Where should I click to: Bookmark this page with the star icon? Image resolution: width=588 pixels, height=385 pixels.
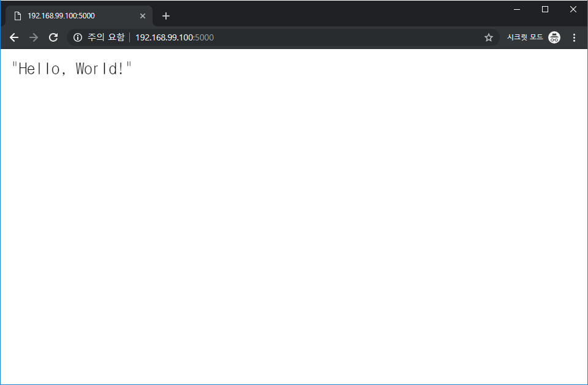(x=488, y=37)
